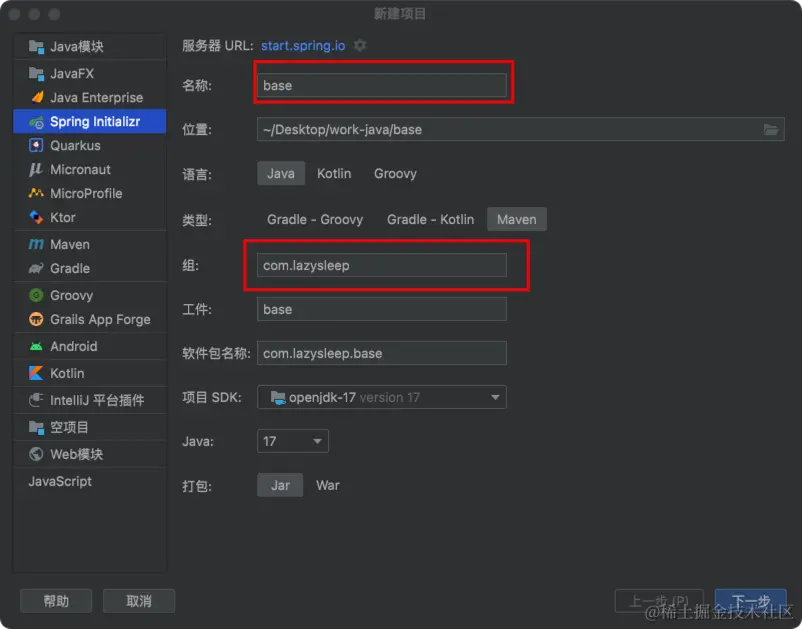Viewport: 802px width, 629px height.
Task: Set language to Java
Action: 281,173
